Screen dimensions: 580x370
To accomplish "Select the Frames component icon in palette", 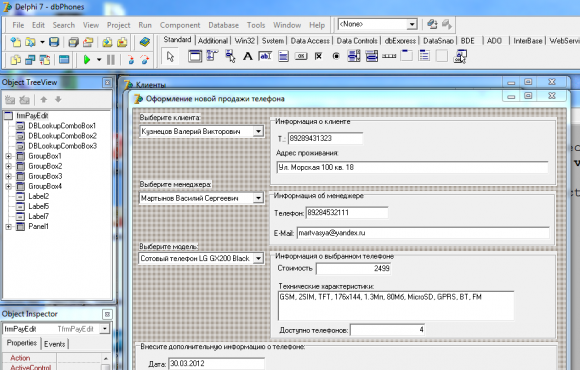I will tap(195, 57).
